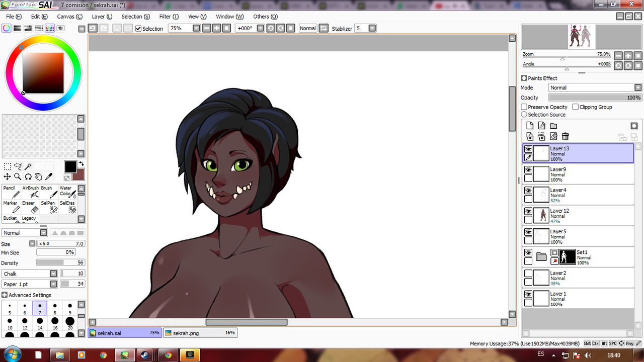
Task: Open the rotation angle +000° dropdown
Action: point(260,28)
